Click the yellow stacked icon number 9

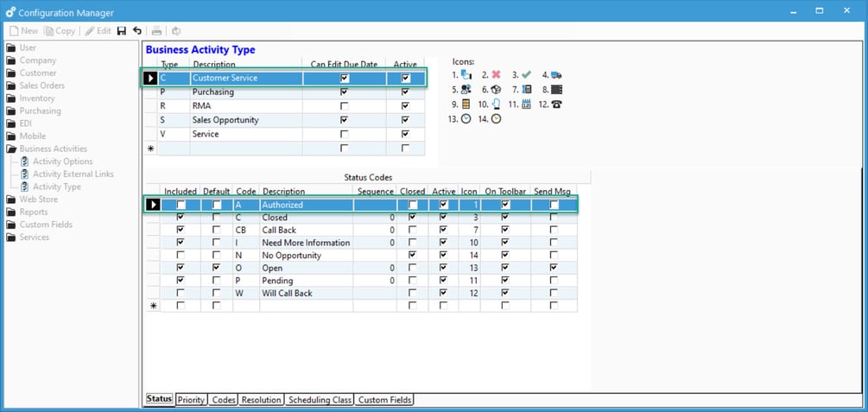point(466,105)
